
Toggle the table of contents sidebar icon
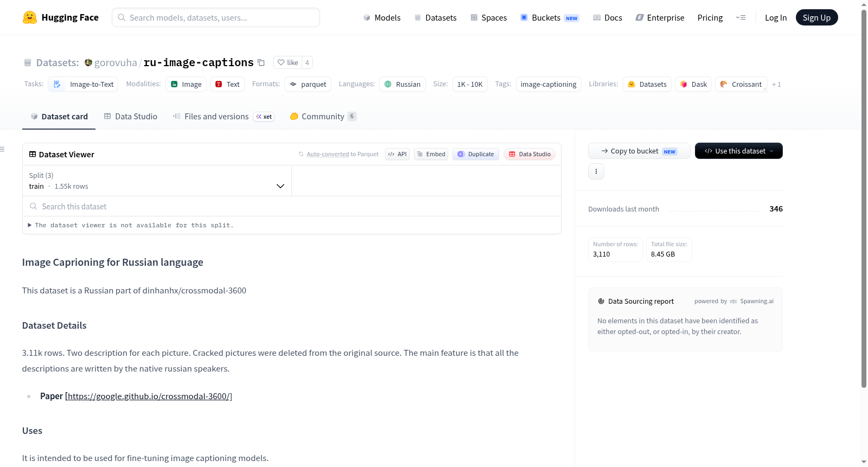click(x=2, y=149)
